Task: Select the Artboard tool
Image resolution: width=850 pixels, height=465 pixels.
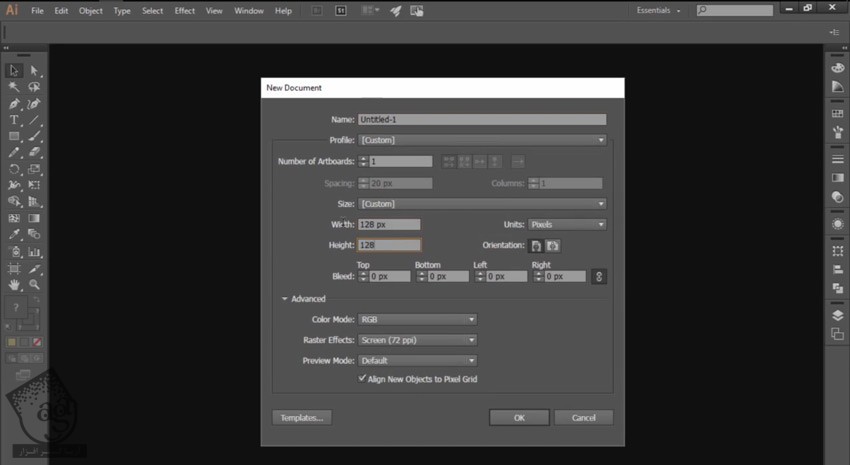Action: tap(14, 269)
